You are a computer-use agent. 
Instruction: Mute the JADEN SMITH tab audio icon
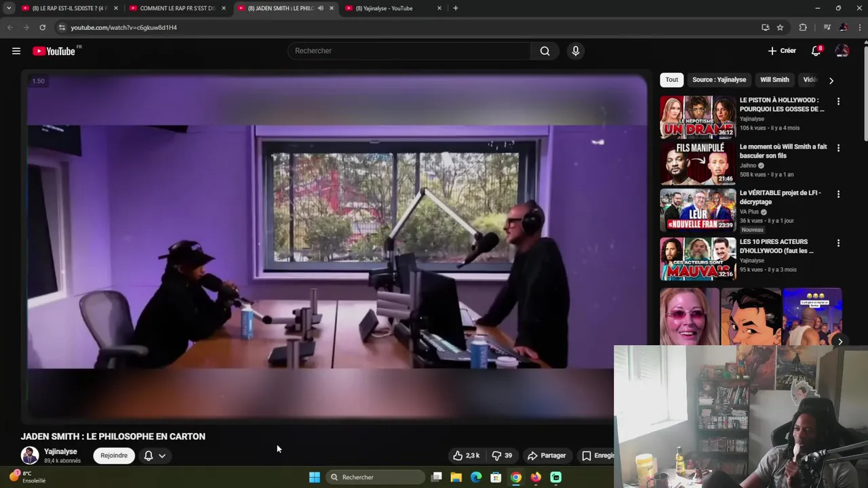click(320, 8)
